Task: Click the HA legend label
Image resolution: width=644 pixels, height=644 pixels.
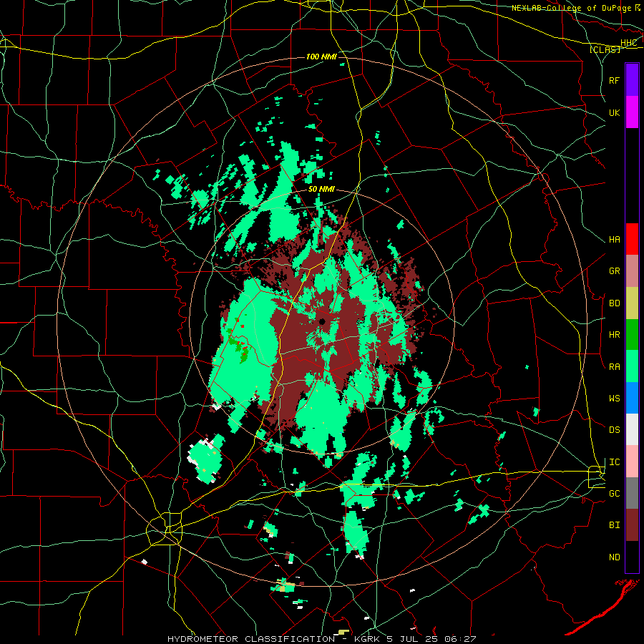Action: [x=614, y=240]
